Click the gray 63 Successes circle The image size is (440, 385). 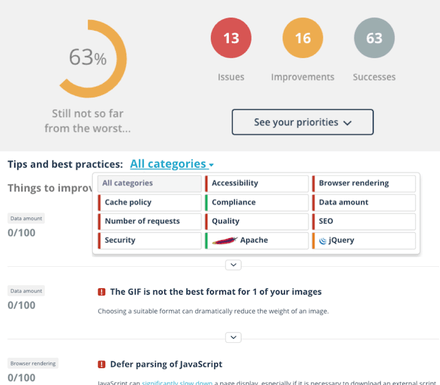(374, 38)
